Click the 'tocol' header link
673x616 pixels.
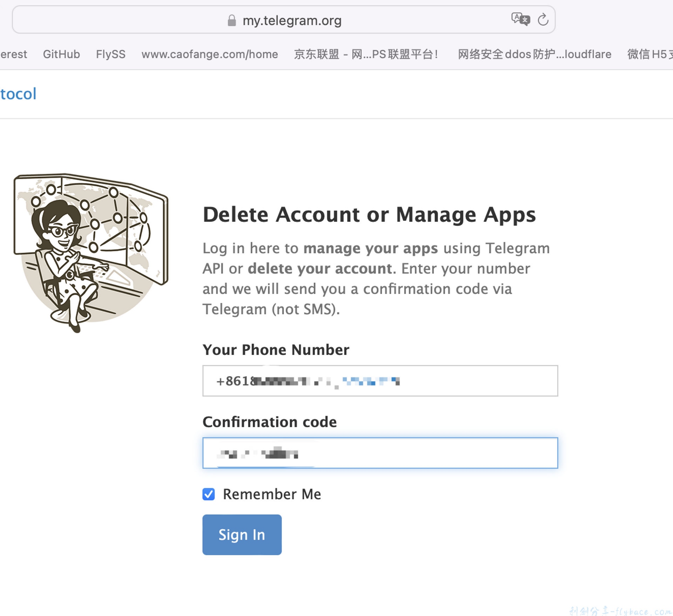pyautogui.click(x=18, y=94)
